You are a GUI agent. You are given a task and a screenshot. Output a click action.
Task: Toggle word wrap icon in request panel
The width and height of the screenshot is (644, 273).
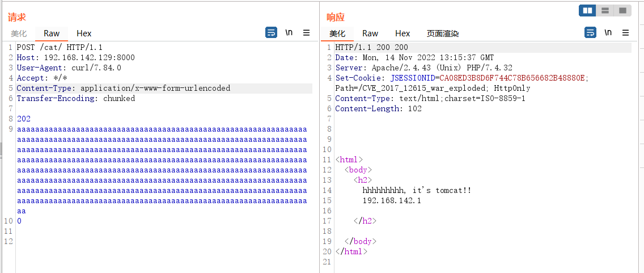[x=271, y=33]
